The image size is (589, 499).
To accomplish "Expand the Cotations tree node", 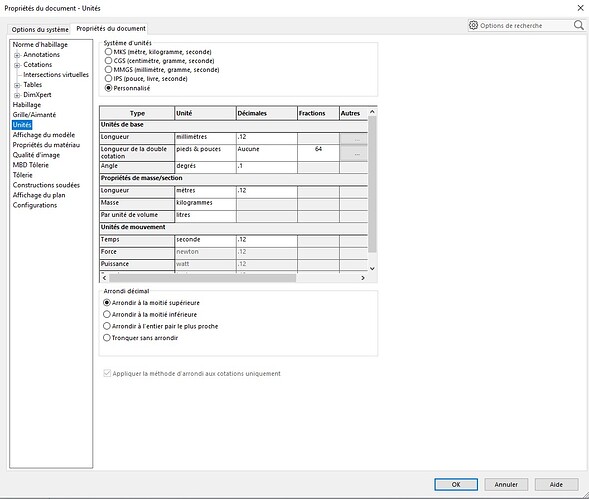I will click(x=17, y=65).
